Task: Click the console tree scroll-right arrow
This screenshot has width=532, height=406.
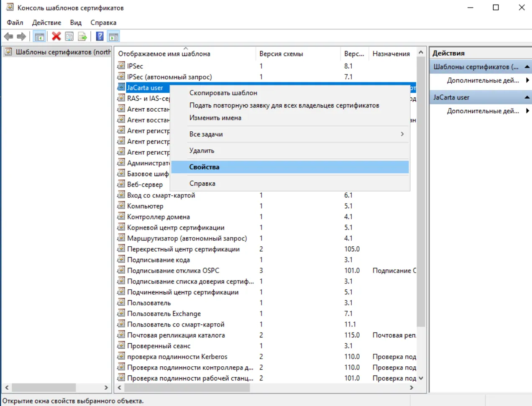Action: (106, 388)
